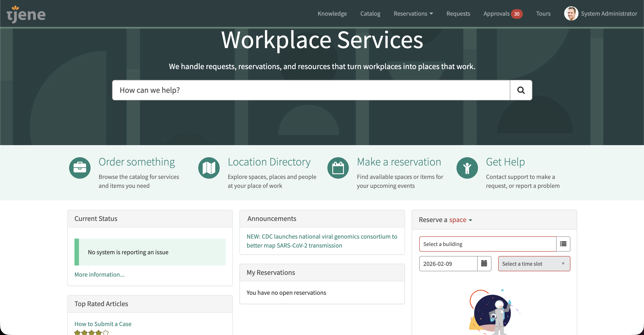The width and height of the screenshot is (644, 335).
Task: Click the System Administrator avatar
Action: tap(571, 13)
